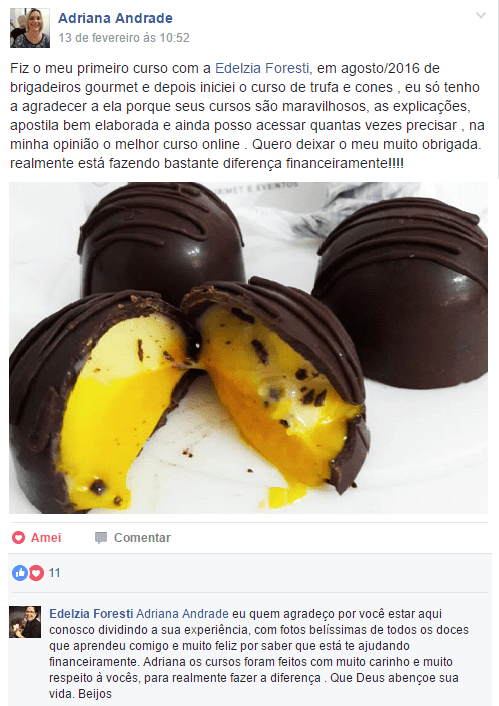Click the red heart reaction icon near count
Image resolution: width=499 pixels, height=706 pixels.
(36, 573)
